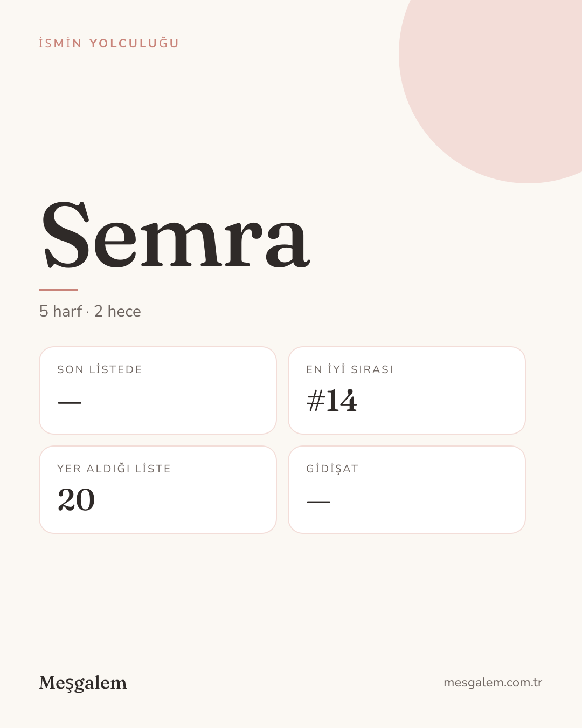Click the word YOLCULUĞU in header

coord(134,43)
